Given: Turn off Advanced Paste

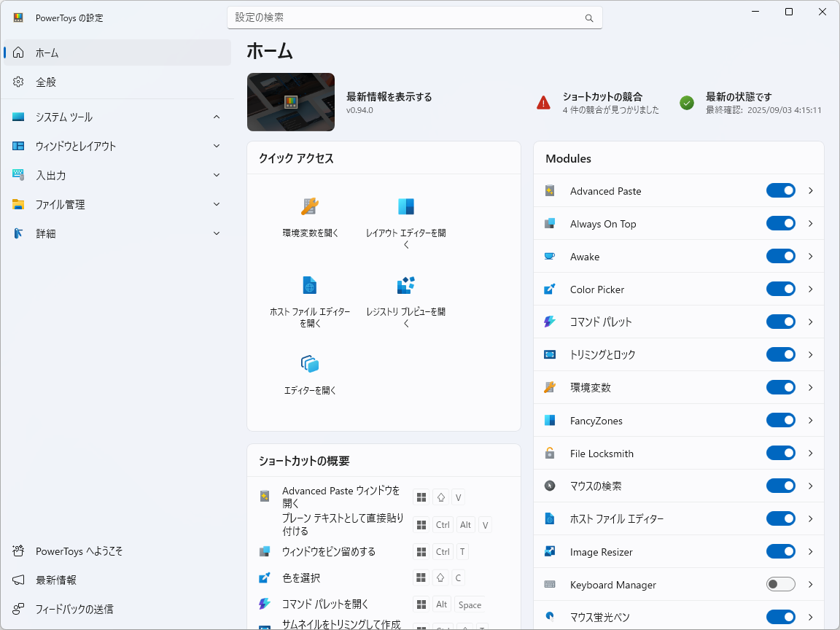Looking at the screenshot, I should (780, 190).
